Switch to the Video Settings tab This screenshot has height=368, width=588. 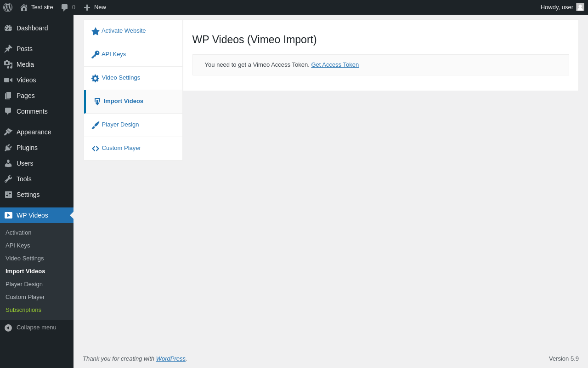133,78
